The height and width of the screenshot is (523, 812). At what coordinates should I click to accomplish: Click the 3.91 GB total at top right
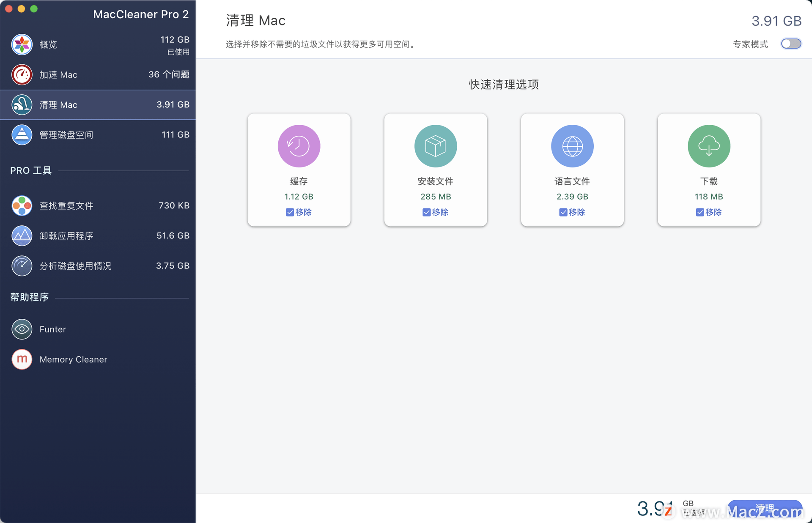coord(776,21)
